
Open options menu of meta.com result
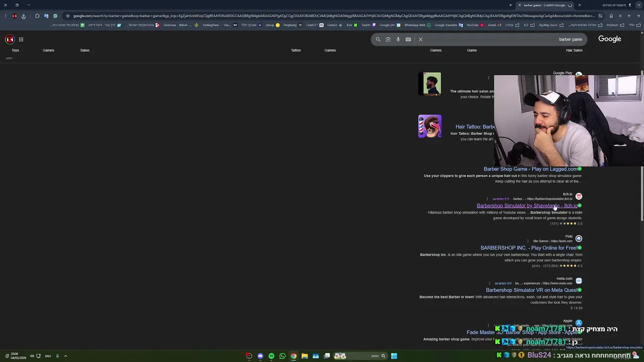(489, 283)
